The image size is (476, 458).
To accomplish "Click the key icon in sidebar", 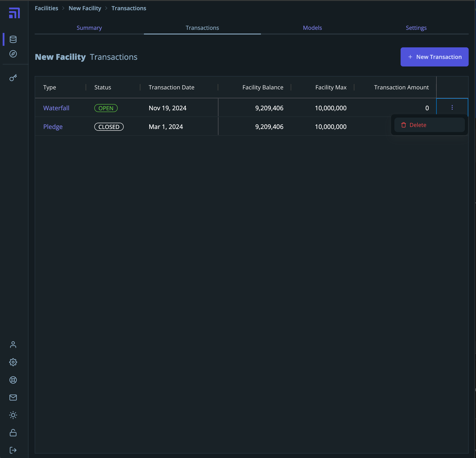I will (x=13, y=78).
